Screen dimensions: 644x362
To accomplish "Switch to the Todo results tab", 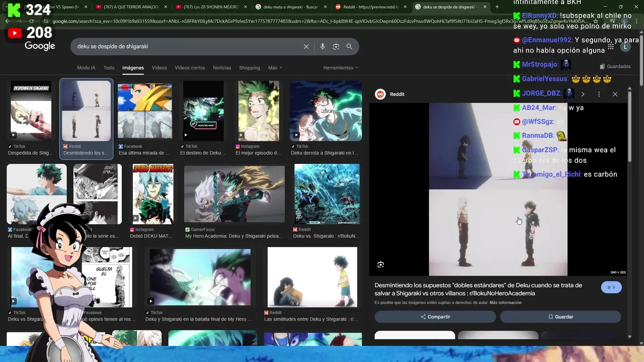I will [x=109, y=68].
